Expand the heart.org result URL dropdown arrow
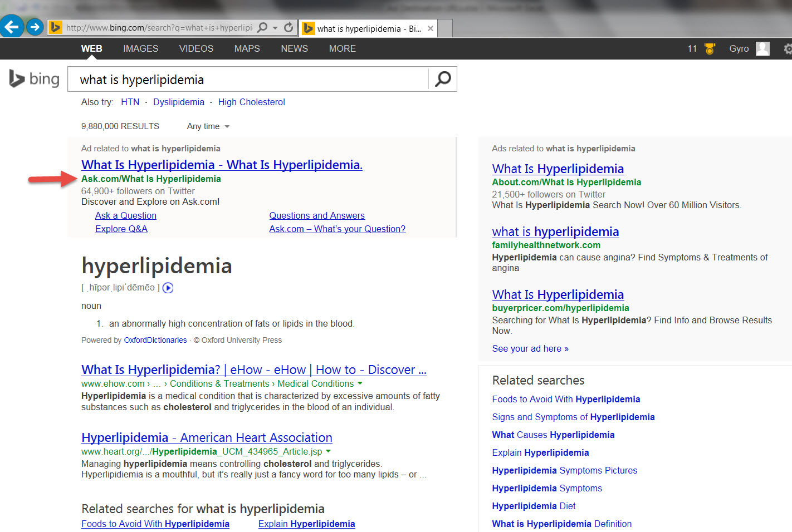Screen dimensions: 792x532 (x=328, y=451)
